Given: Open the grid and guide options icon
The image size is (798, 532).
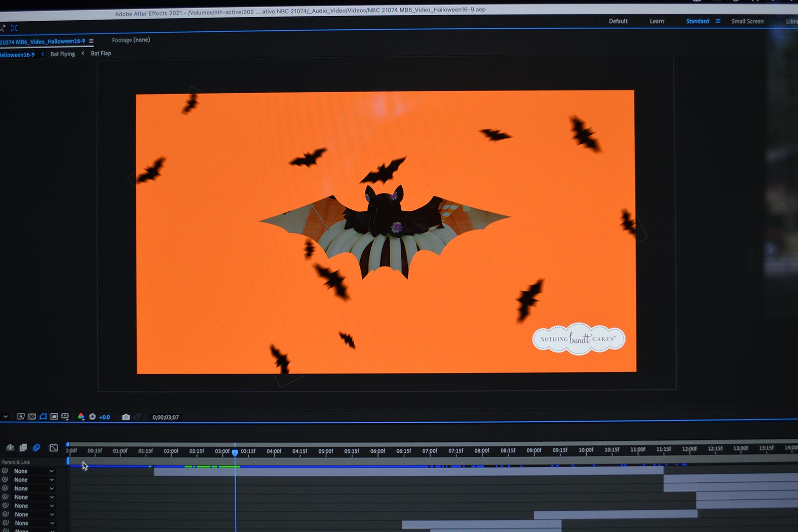Looking at the screenshot, I should click(65, 416).
